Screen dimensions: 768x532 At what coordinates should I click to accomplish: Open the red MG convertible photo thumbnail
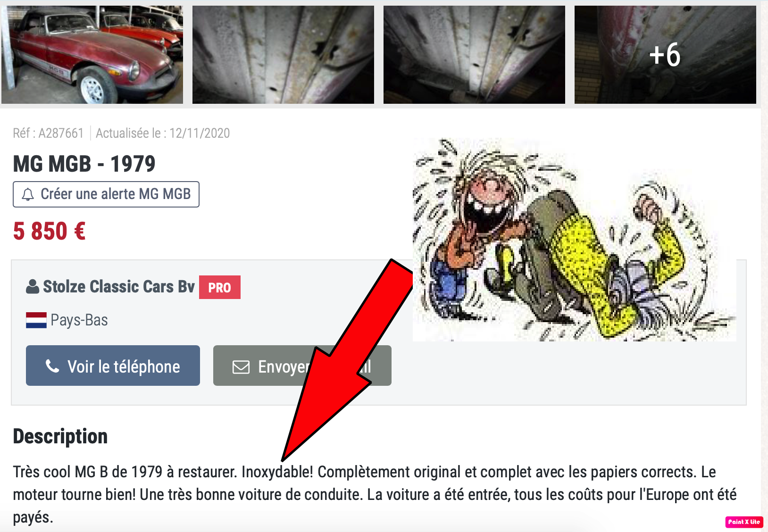(x=92, y=54)
